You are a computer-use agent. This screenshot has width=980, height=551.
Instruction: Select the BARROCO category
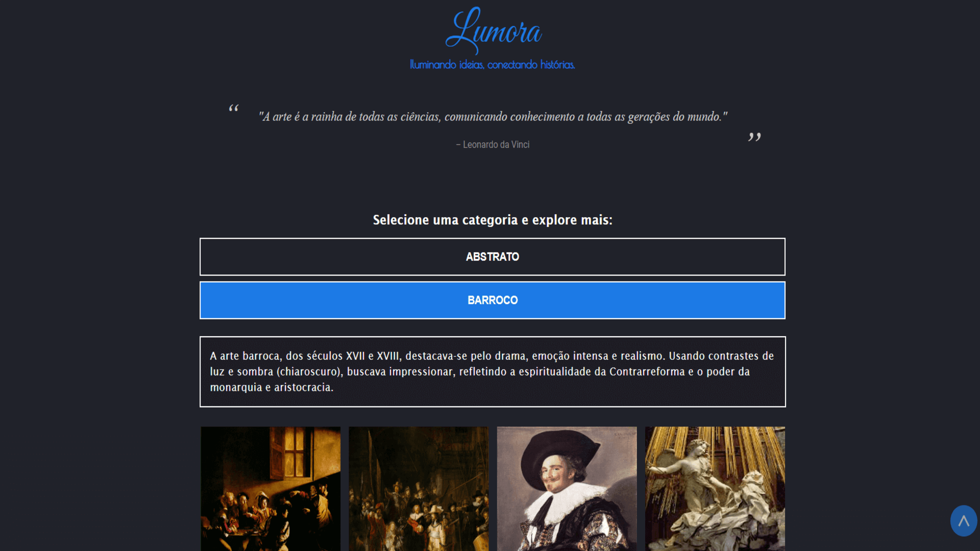(493, 300)
